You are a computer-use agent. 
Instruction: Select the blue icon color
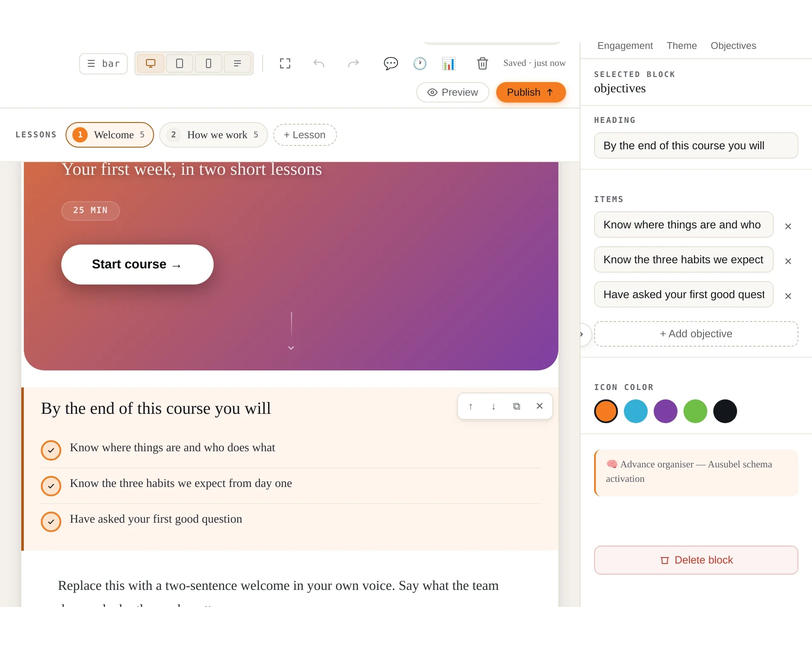pyautogui.click(x=636, y=411)
